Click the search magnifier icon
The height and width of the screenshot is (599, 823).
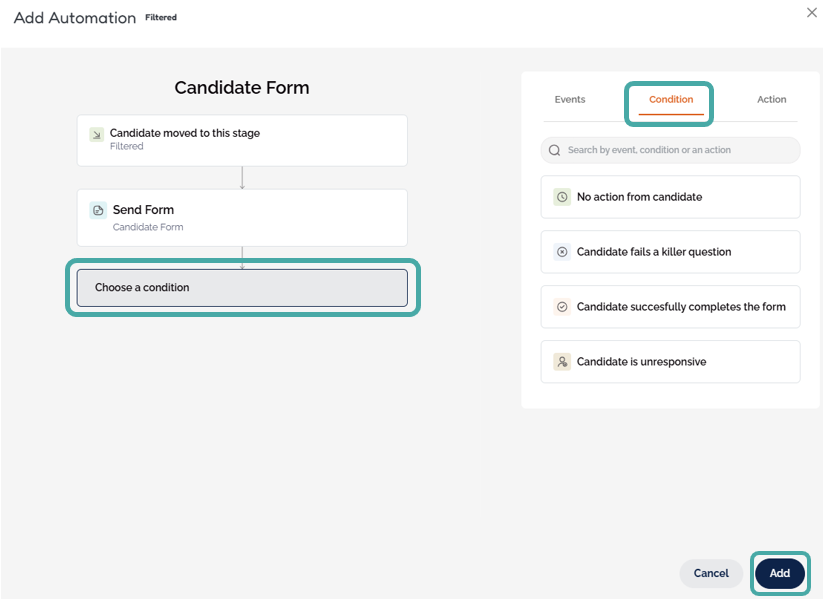coord(555,150)
